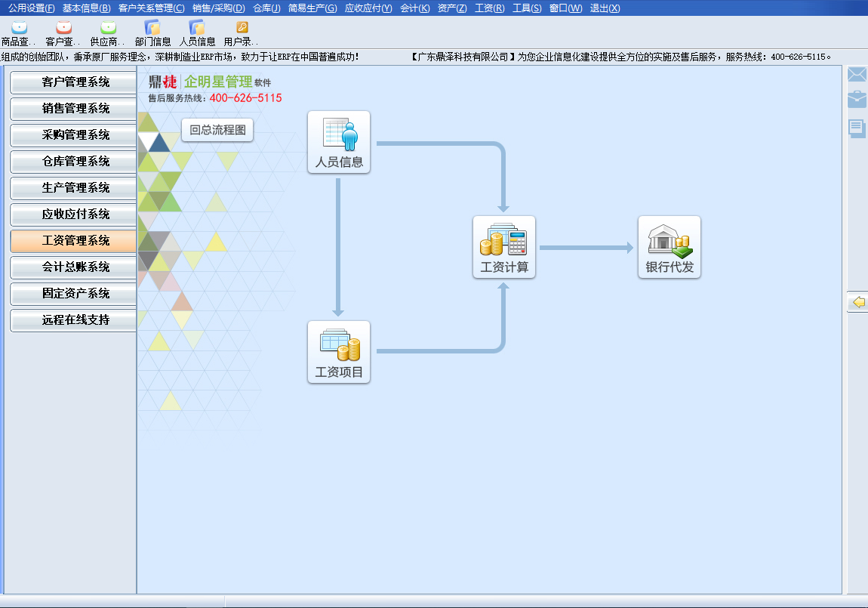Click the yellow left arrow button
The width and height of the screenshot is (868, 608).
858,302
